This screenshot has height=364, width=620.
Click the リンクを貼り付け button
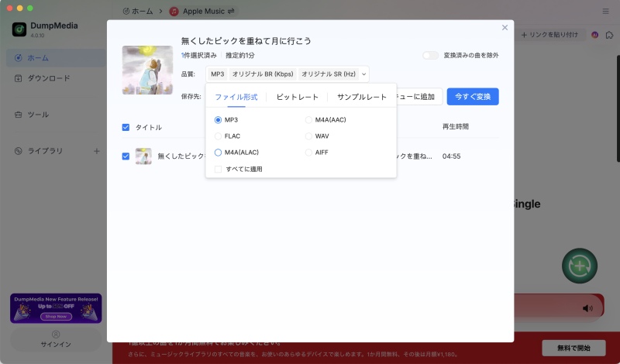549,35
